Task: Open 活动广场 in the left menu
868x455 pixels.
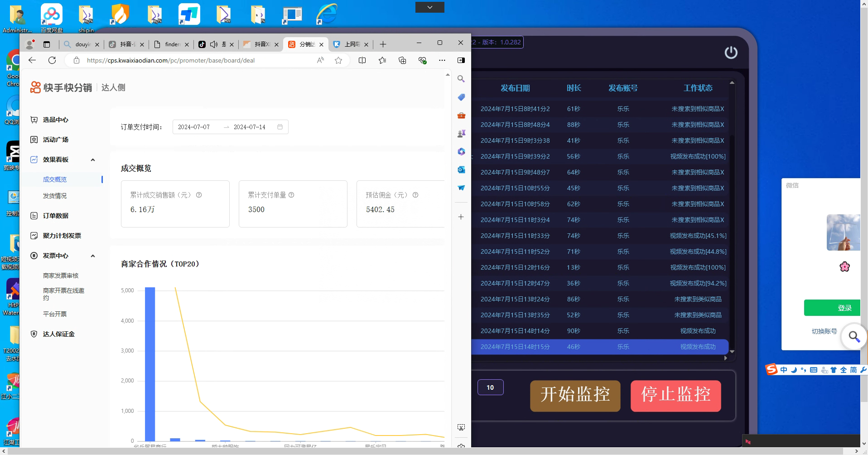Action: click(56, 140)
